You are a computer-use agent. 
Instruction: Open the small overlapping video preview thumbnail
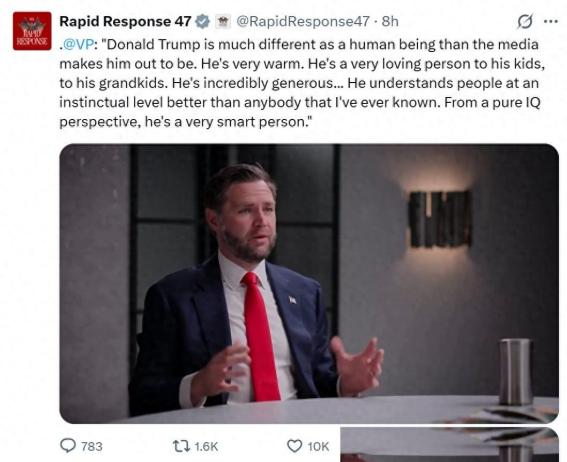click(449, 445)
